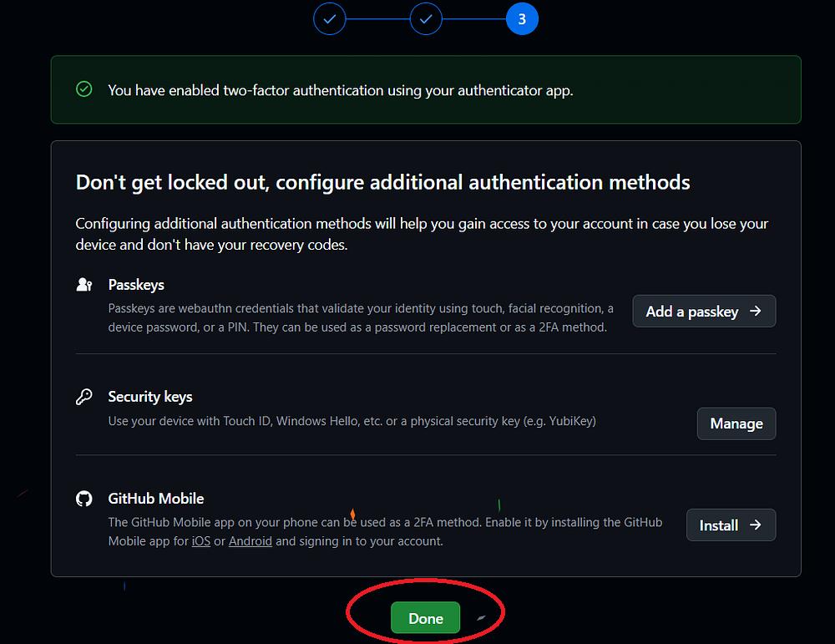Click the first completed step checkmark circle
Viewport: 835px width, 644px height.
tap(330, 18)
